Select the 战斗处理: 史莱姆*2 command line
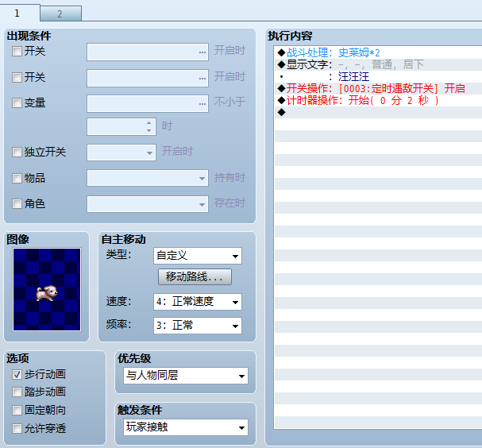 pos(378,52)
